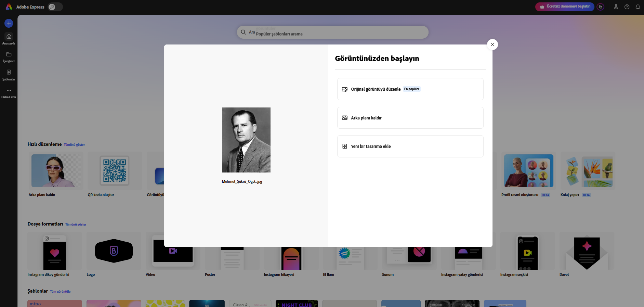Screen dimensions: 644x307
Task: Click Tüm görüntüle next to Şablonlar
Action: [x=60, y=292]
